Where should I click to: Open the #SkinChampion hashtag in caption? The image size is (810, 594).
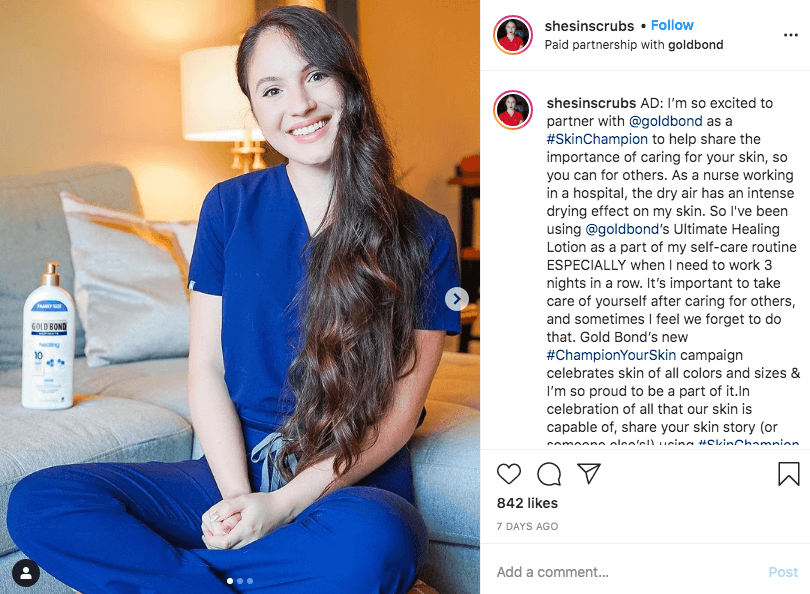pos(597,139)
